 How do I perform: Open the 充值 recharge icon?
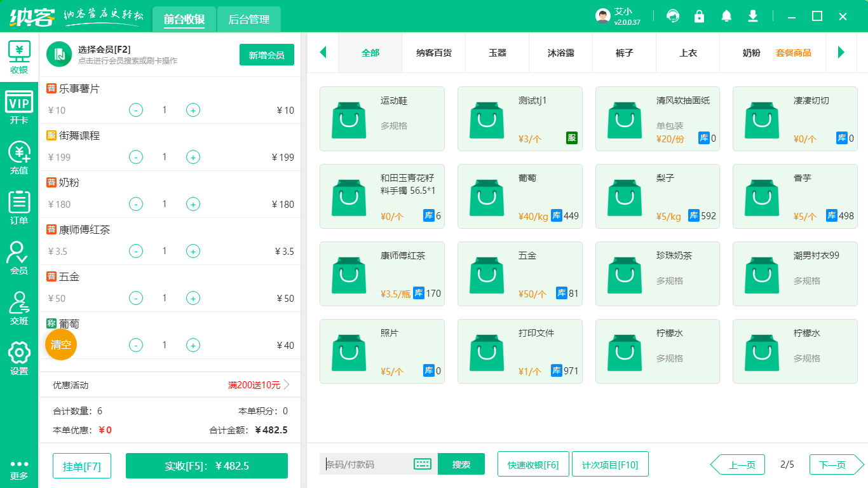pyautogui.click(x=19, y=158)
